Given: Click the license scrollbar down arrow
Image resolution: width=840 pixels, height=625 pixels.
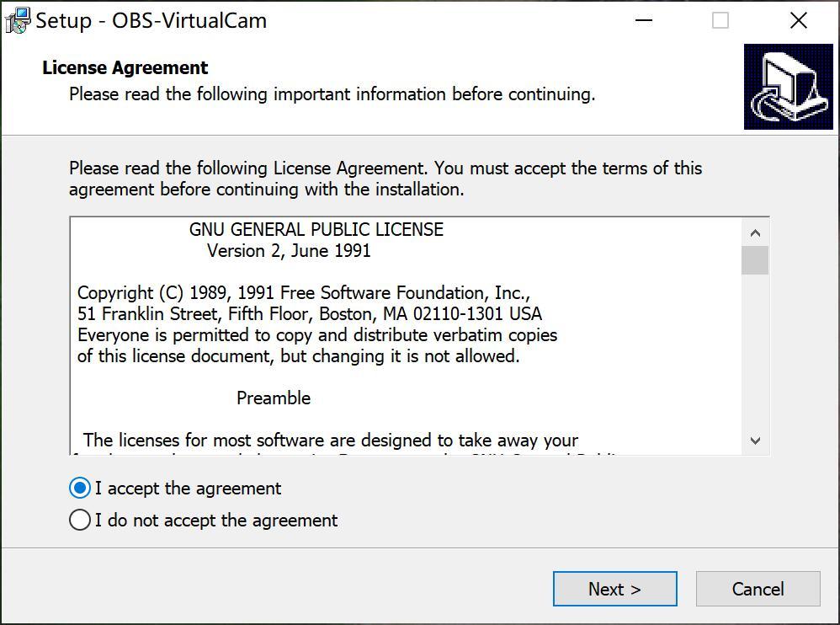Looking at the screenshot, I should (x=755, y=441).
